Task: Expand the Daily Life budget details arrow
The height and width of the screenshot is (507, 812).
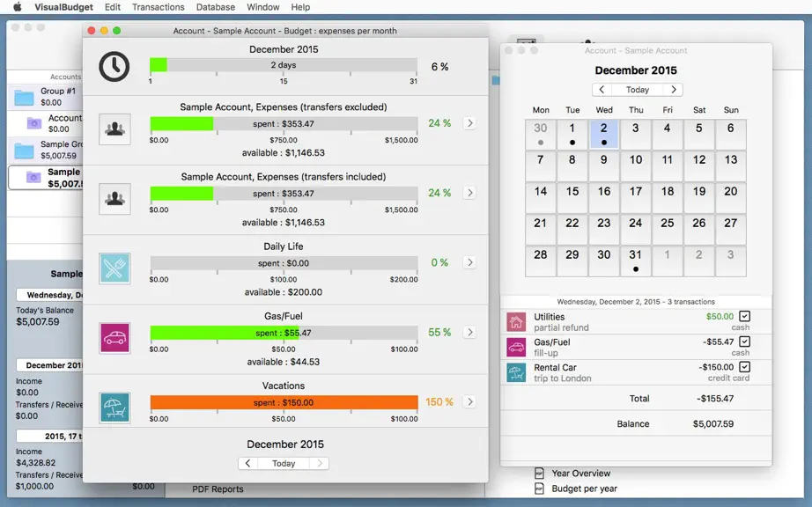Action: pos(469,262)
